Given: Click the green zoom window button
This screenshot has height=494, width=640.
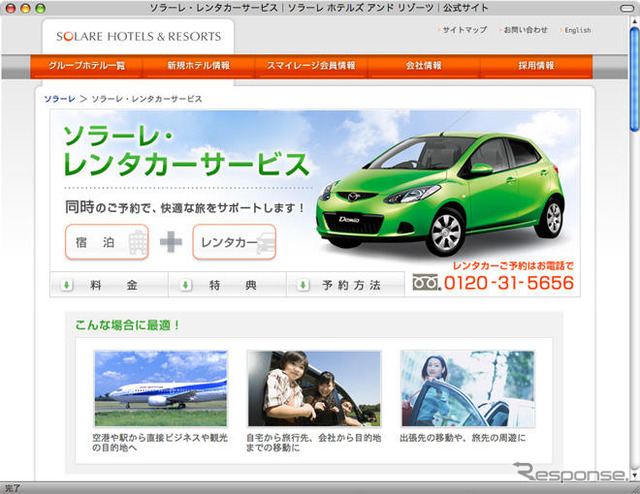Looking at the screenshot, I should click(40, 8).
